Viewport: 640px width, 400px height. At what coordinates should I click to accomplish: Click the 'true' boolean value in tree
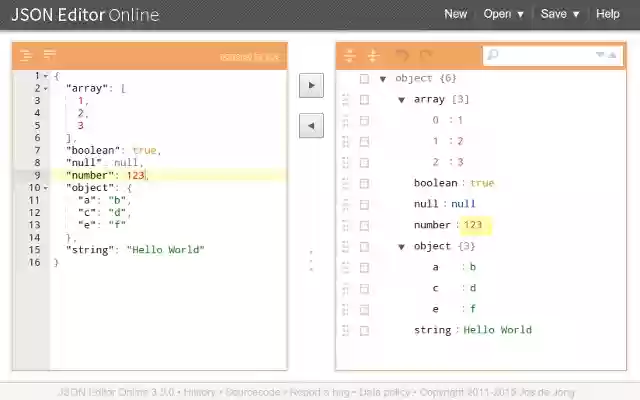click(x=482, y=183)
